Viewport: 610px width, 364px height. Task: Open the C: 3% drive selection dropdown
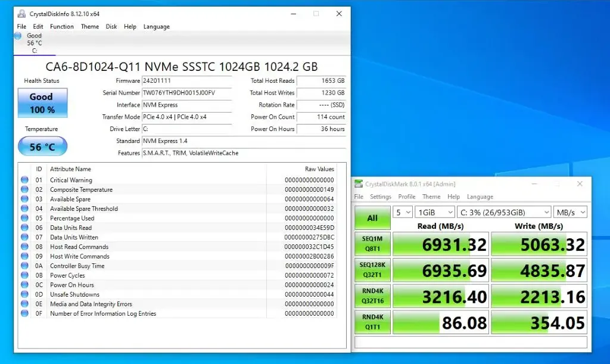504,212
